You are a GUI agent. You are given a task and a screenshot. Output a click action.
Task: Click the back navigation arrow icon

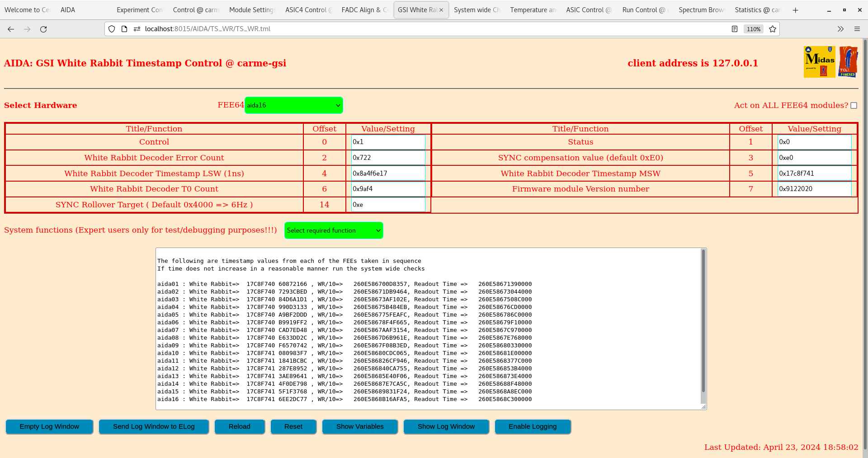[x=10, y=29]
